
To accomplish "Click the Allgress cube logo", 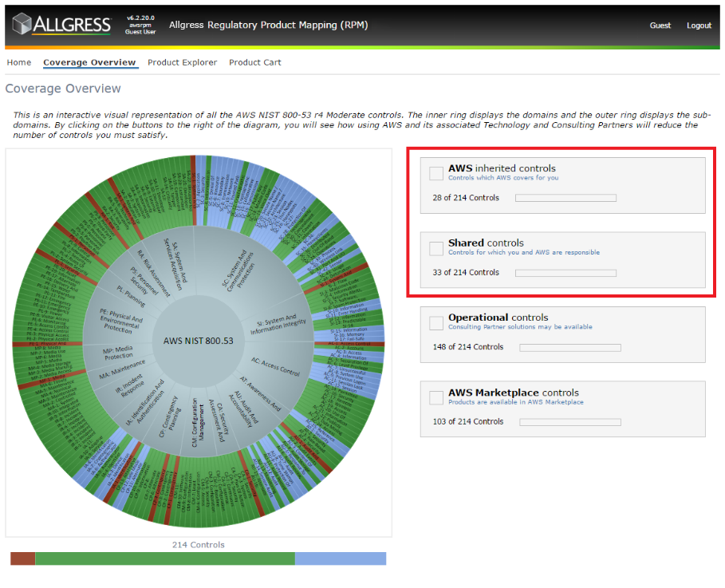I will (x=22, y=24).
